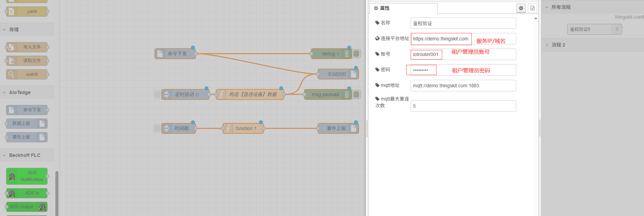Image resolution: width=644 pixels, height=216 pixels.
Task: Select the function 1 node on canvas
Action: [243, 128]
